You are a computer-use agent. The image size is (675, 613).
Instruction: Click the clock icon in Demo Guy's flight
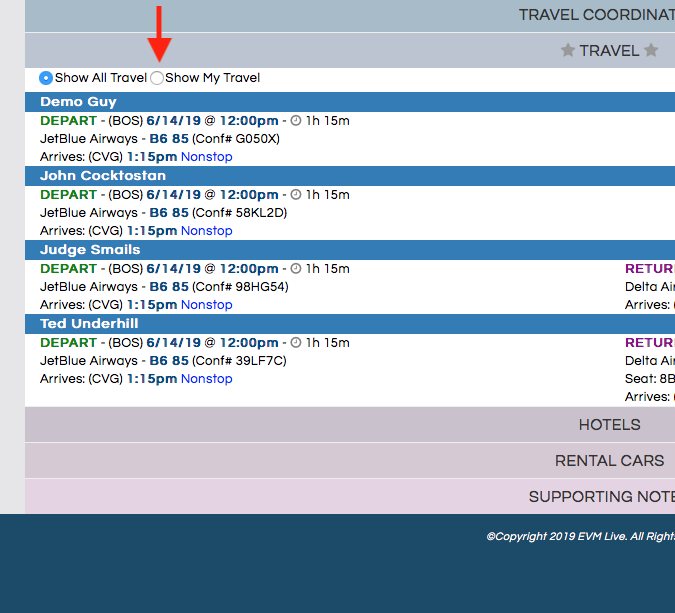pyautogui.click(x=296, y=121)
